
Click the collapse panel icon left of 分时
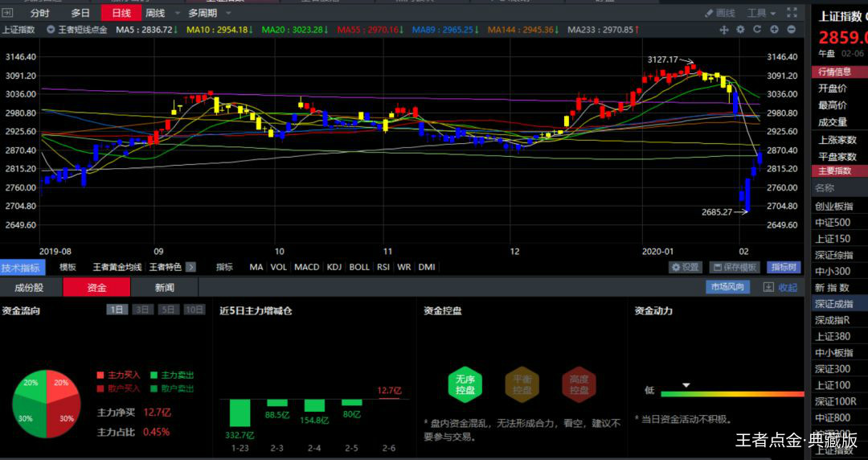point(8,13)
